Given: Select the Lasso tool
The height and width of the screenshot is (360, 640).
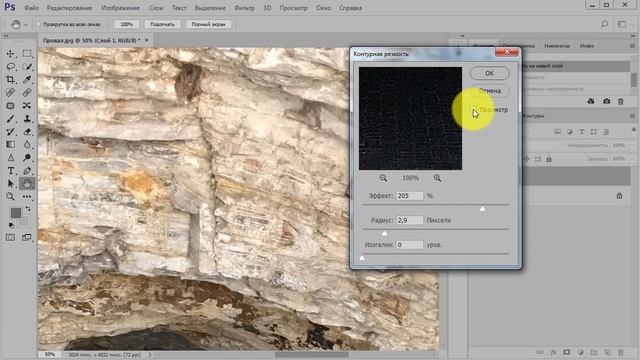Looking at the screenshot, I should click(x=11, y=67).
